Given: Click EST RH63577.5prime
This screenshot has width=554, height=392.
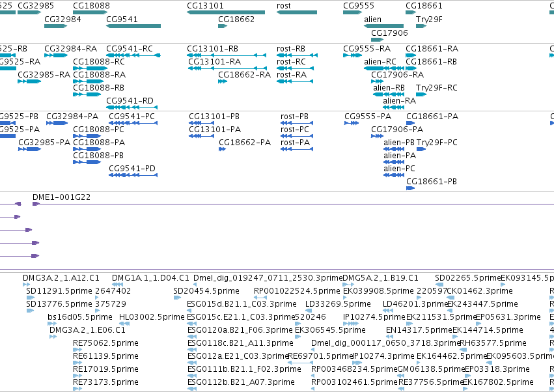Looking at the screenshot, I should (493, 343).
